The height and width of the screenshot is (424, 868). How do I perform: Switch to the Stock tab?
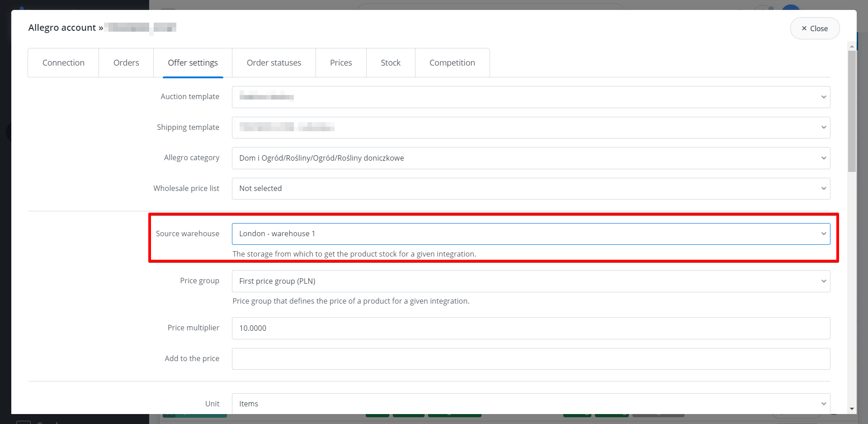[x=391, y=63]
